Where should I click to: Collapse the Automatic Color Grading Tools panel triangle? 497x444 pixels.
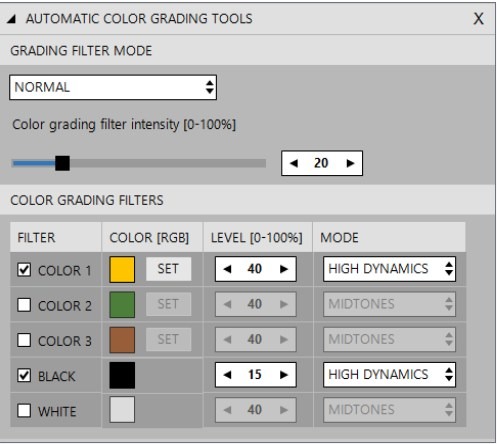tap(12, 19)
